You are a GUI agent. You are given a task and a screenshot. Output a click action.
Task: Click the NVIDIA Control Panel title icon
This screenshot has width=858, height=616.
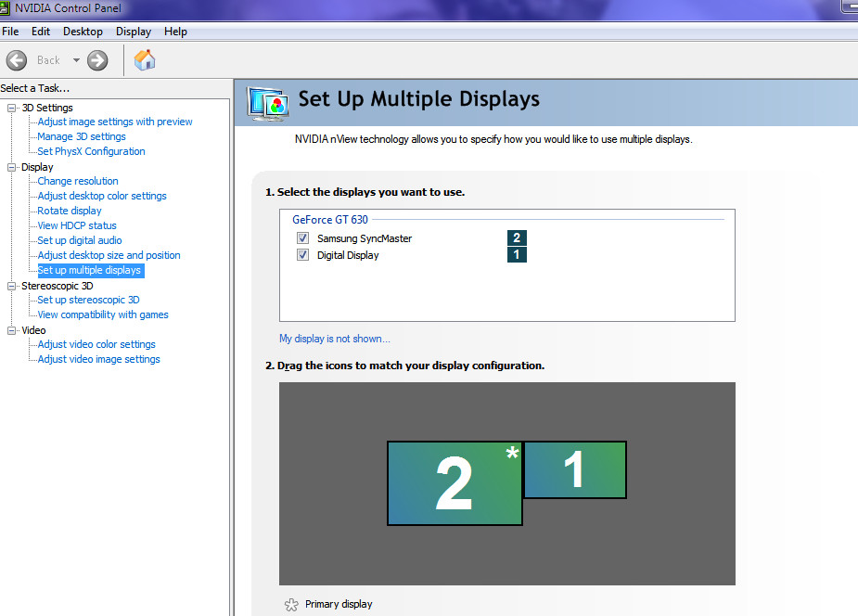5,8
